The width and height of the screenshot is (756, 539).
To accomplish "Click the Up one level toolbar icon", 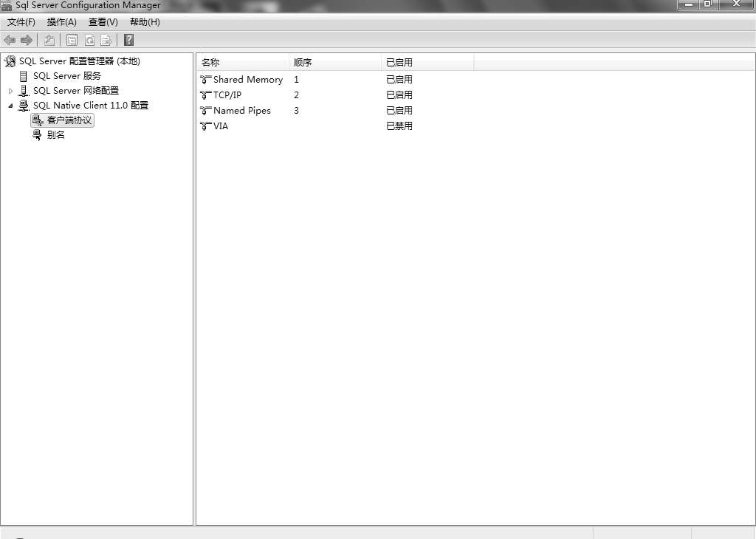I will click(x=49, y=40).
